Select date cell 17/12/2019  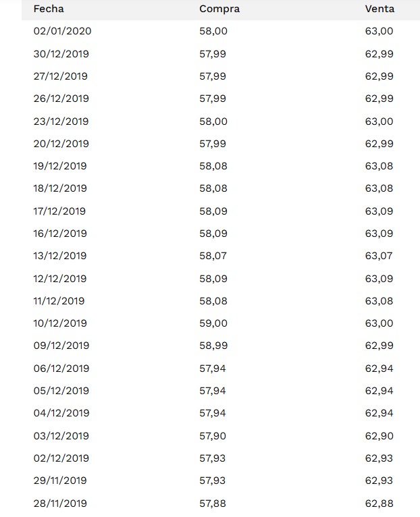(59, 211)
